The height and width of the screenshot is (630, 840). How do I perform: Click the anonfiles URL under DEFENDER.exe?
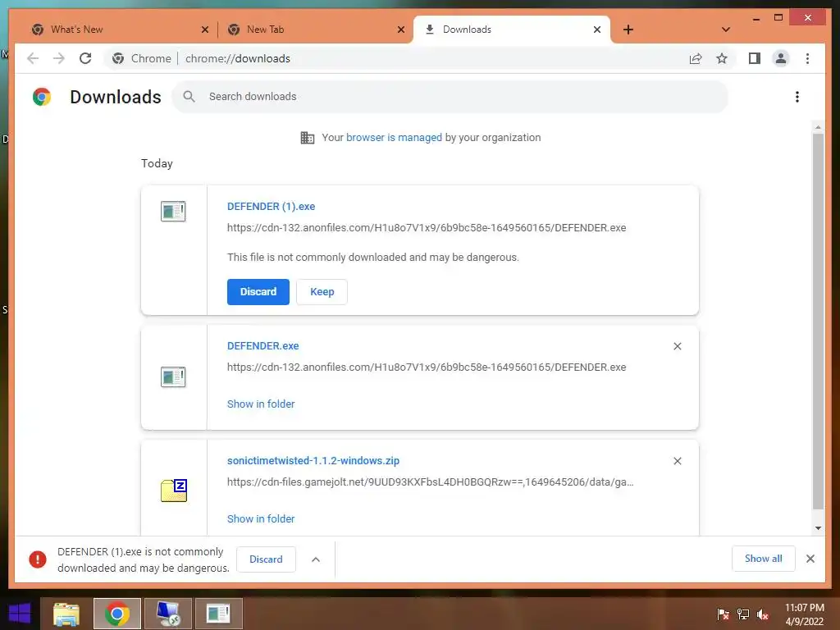coord(427,367)
